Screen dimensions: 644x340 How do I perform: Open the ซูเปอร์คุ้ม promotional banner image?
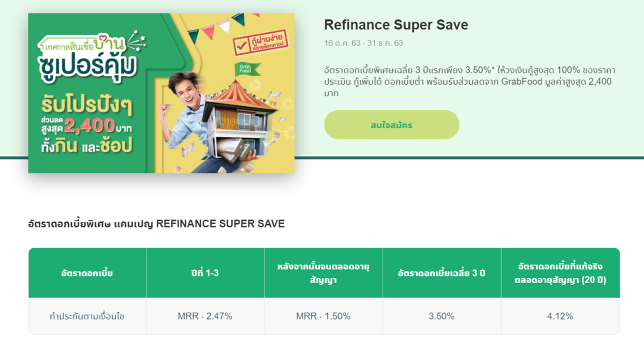point(161,93)
